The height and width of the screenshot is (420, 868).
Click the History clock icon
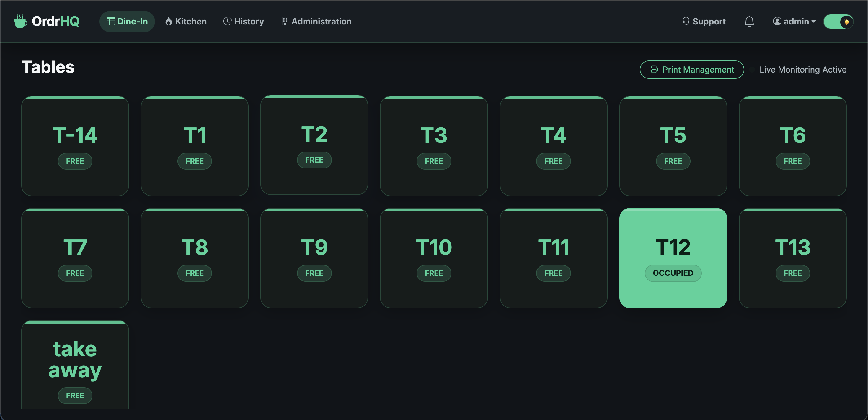point(227,21)
